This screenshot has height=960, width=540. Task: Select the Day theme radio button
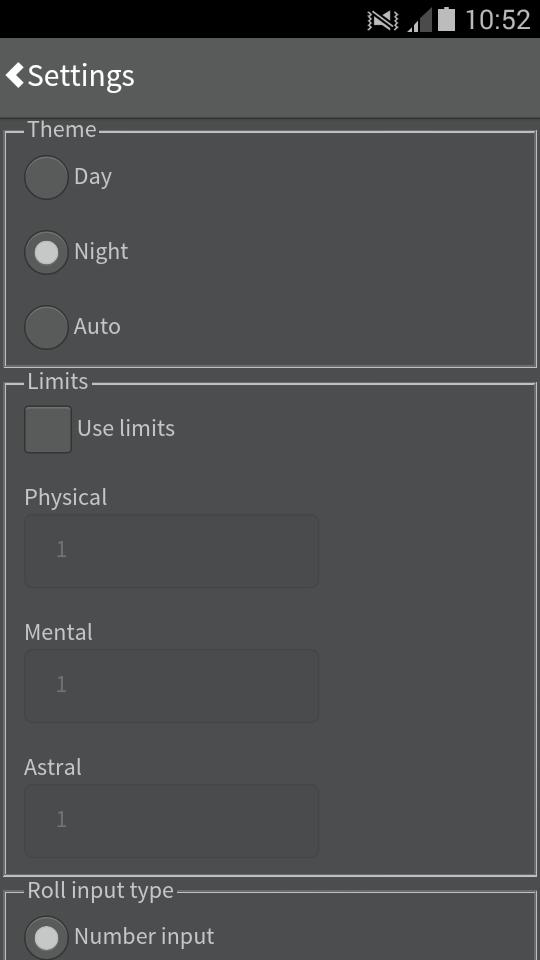(46, 178)
